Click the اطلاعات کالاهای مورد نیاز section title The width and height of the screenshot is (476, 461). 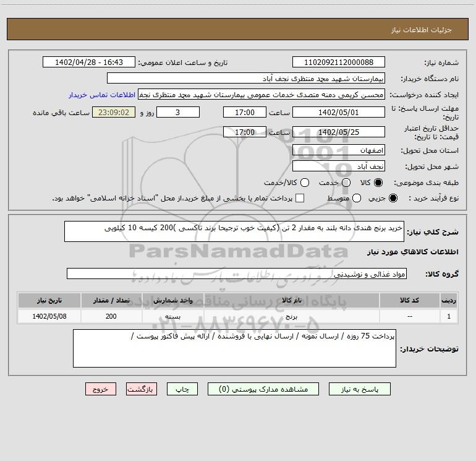point(412,252)
